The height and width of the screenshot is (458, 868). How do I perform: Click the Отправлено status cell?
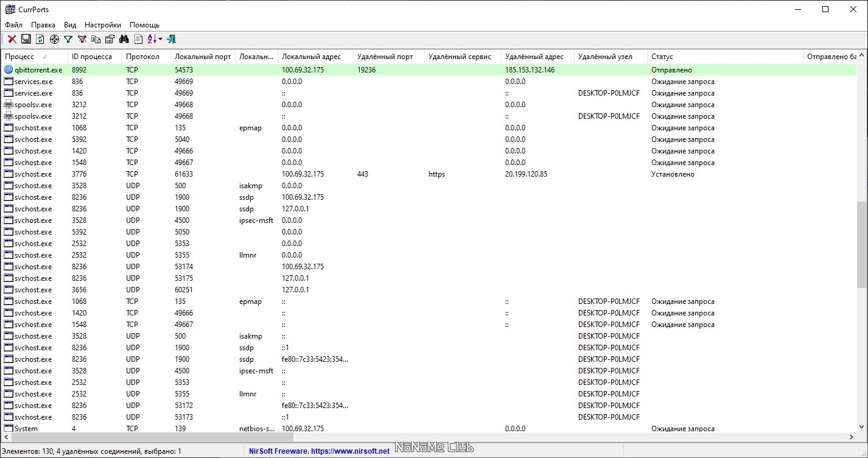671,70
